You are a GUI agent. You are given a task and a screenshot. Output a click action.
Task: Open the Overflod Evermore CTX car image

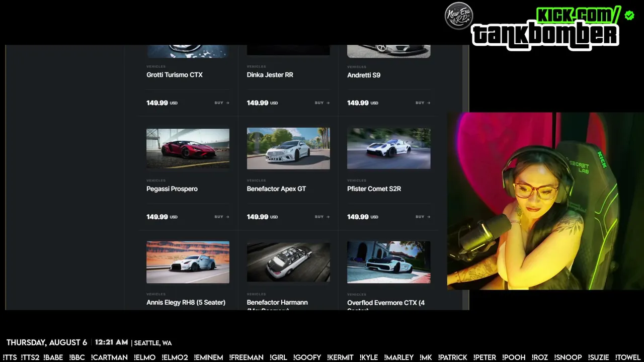point(388,262)
